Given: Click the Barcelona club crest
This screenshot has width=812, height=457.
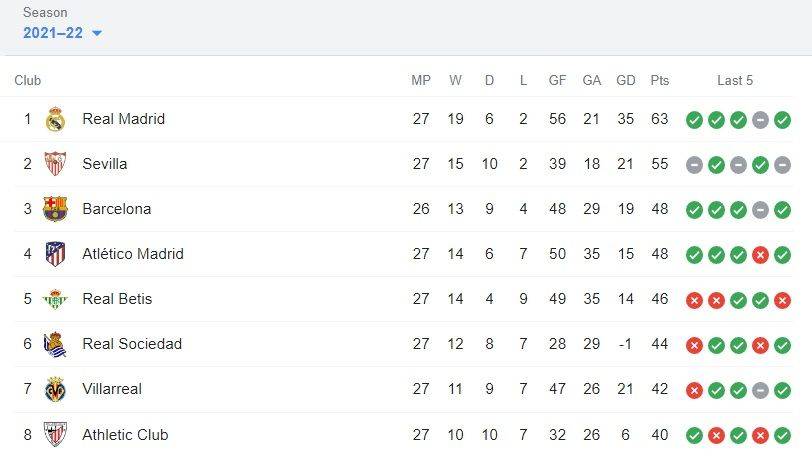Looking at the screenshot, I should [55, 209].
